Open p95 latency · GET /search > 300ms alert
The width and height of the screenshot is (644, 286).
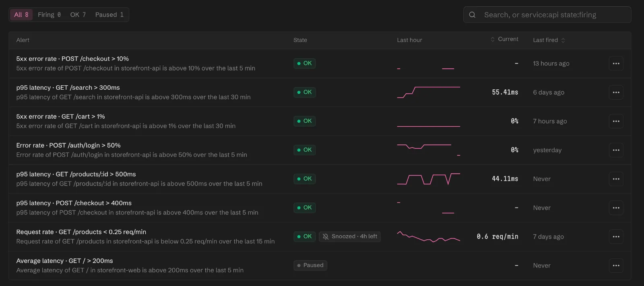[68, 88]
